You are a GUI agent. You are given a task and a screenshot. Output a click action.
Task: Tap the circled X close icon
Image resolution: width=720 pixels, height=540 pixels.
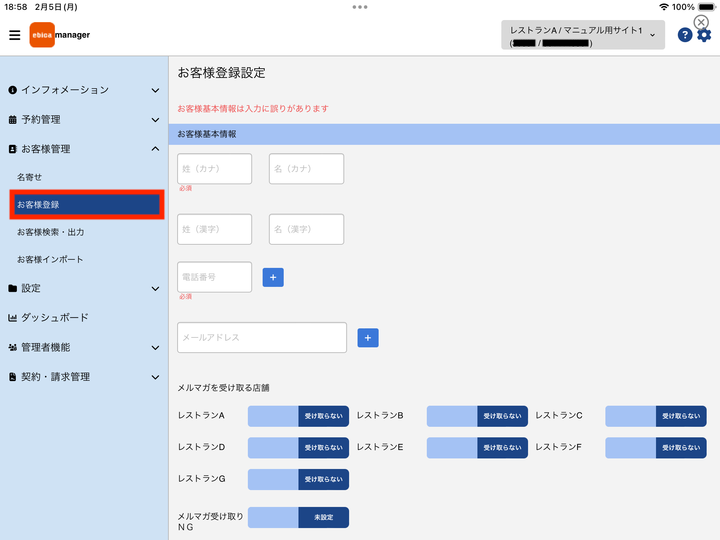point(701,22)
